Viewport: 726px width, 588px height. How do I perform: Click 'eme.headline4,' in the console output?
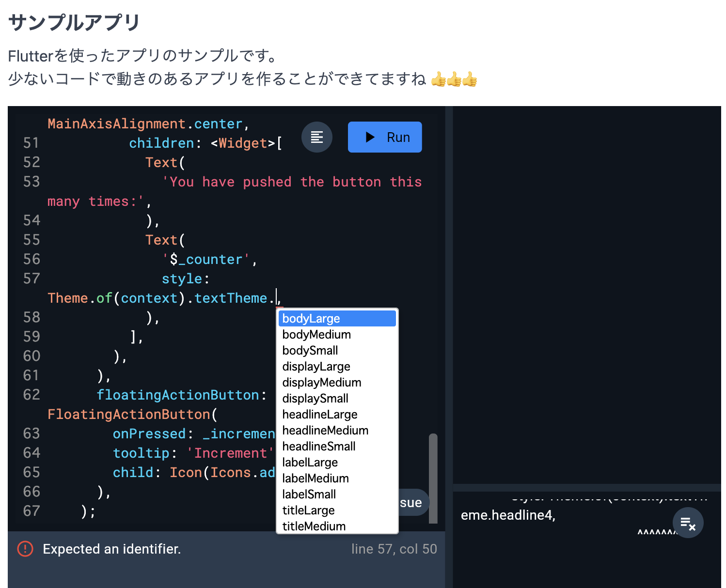508,515
